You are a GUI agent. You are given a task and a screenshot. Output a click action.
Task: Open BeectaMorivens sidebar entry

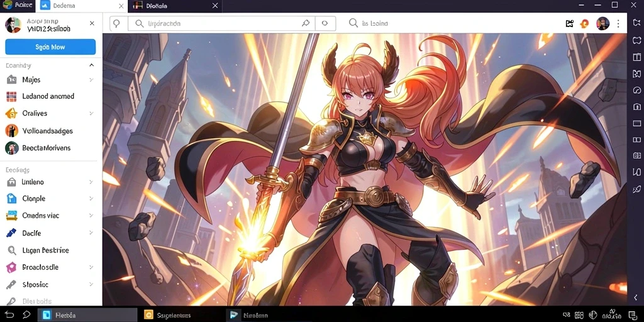pos(47,148)
